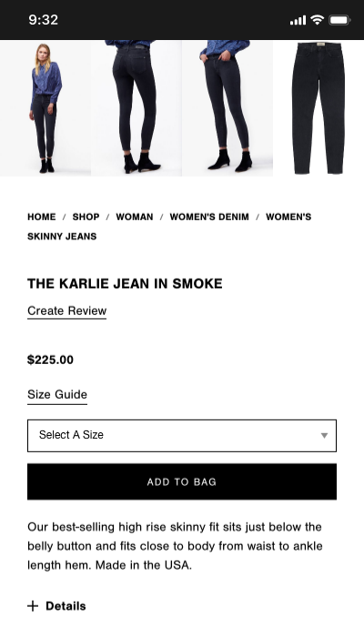364x637 pixels.
Task: Click the size dropdown arrow
Action: tap(324, 436)
